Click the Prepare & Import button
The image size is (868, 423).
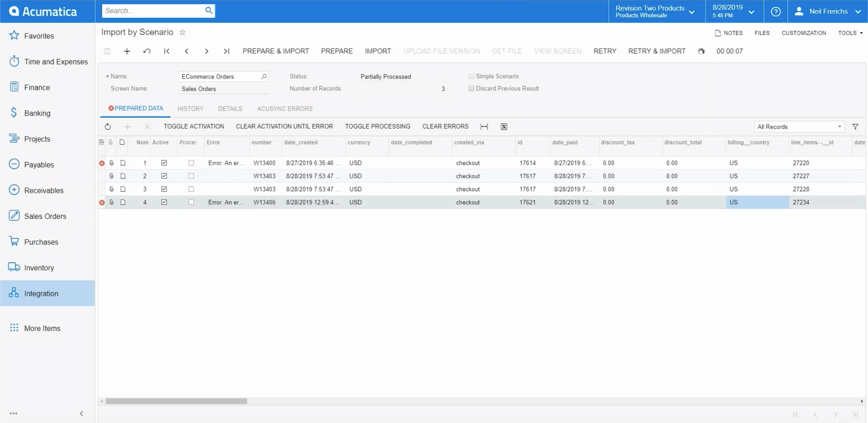[276, 51]
